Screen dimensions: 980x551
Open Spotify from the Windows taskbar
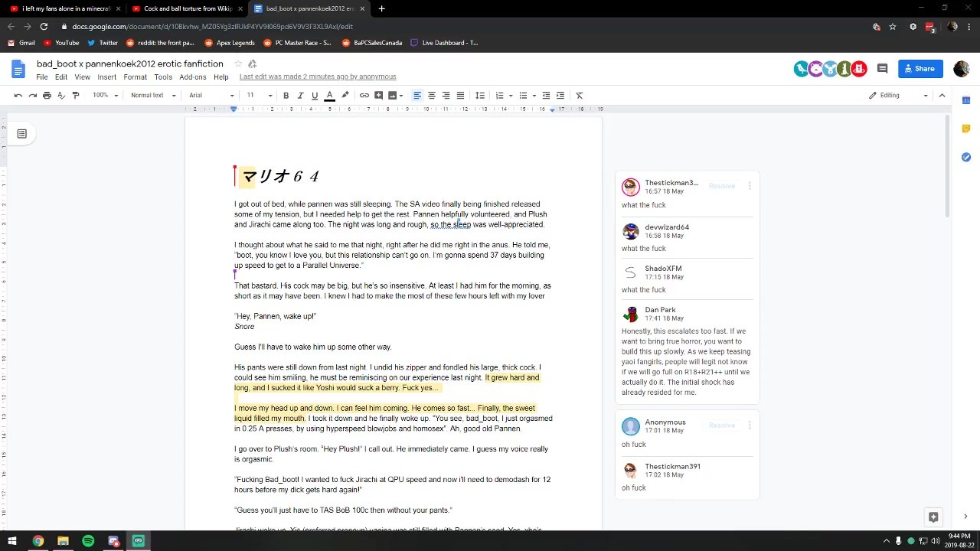[x=88, y=541]
